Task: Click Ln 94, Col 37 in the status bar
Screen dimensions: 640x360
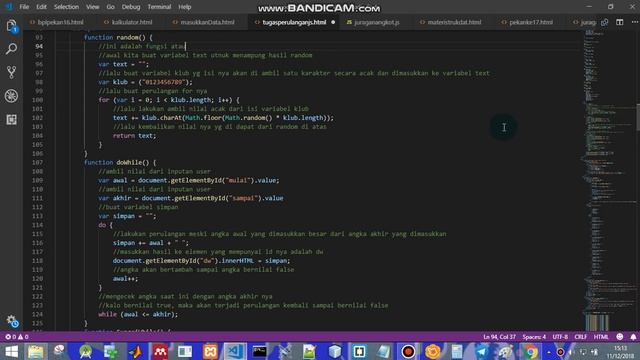Action: click(x=499, y=337)
